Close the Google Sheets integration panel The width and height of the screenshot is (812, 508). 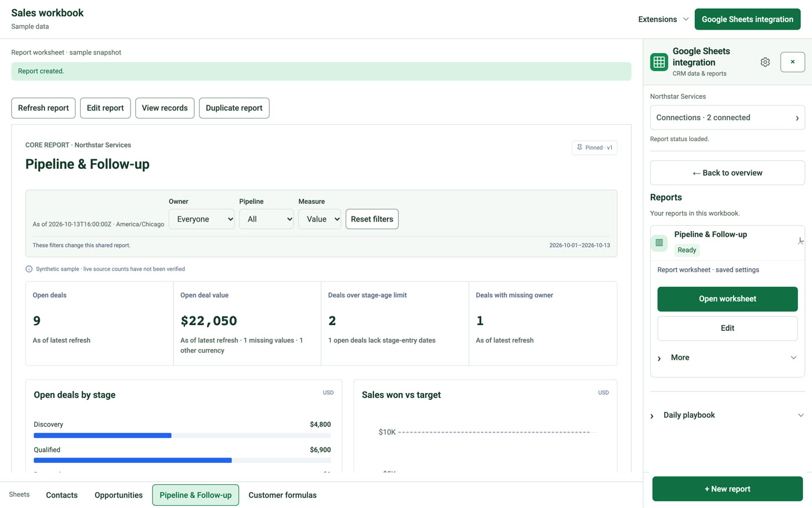[x=792, y=62]
